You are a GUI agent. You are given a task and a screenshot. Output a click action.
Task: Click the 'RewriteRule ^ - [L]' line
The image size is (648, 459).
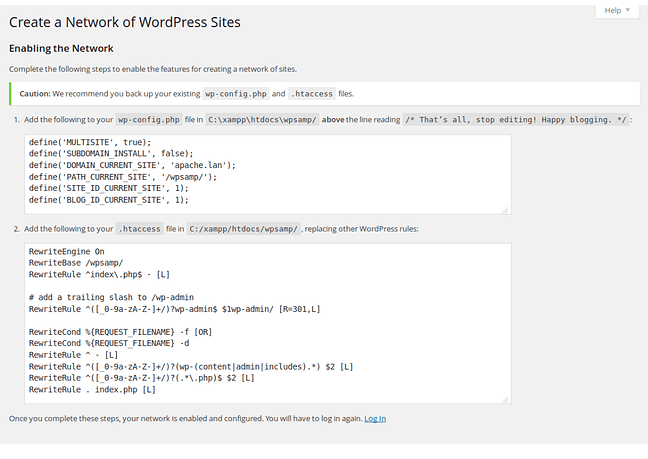[x=73, y=355]
